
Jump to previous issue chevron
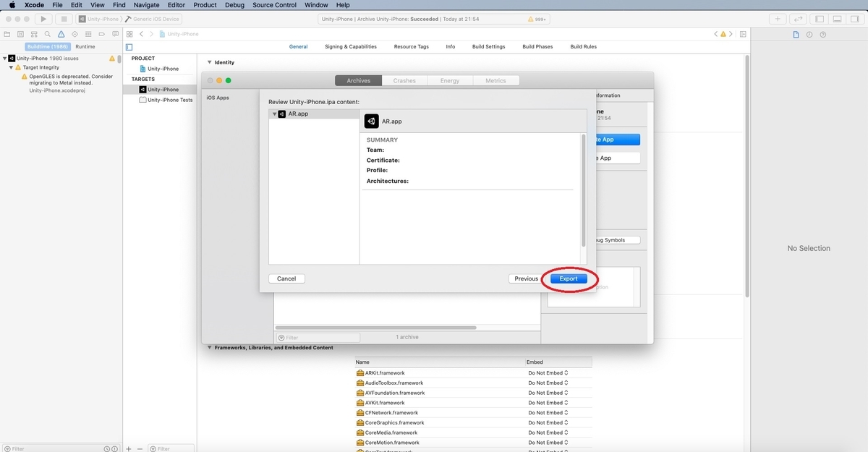(x=716, y=34)
